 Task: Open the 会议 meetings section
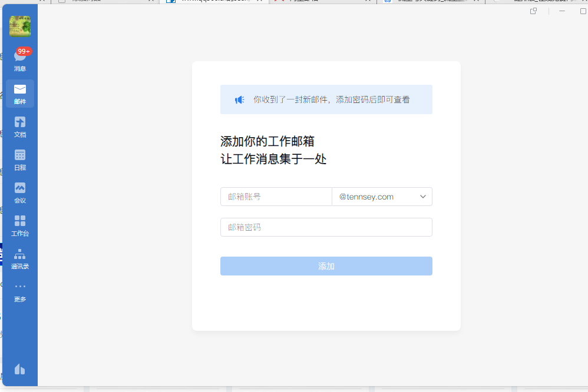[20, 191]
